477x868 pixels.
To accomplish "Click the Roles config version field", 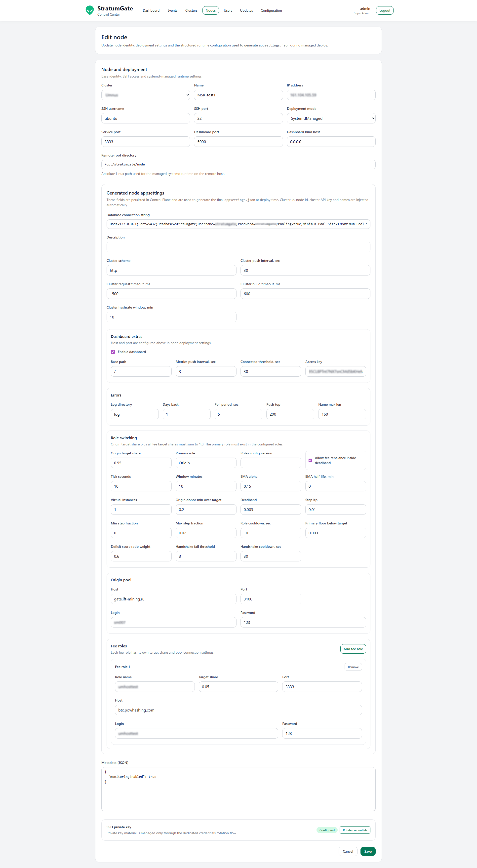I will pyautogui.click(x=271, y=463).
